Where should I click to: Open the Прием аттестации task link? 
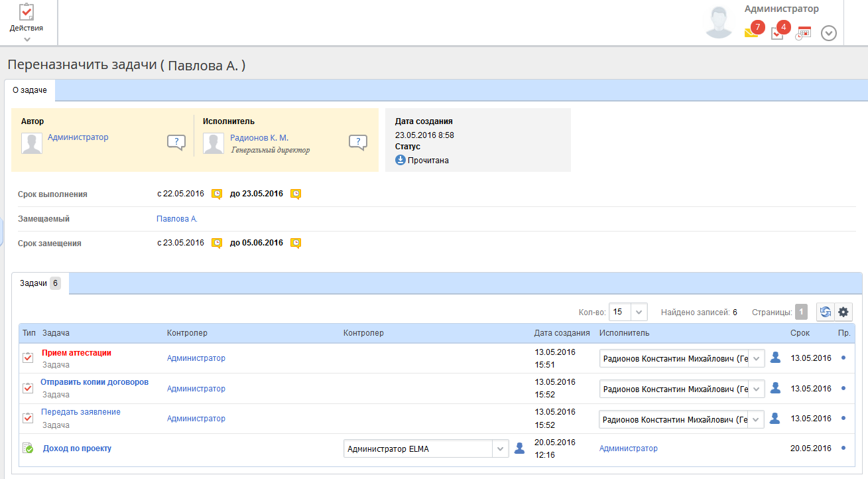[x=76, y=353]
